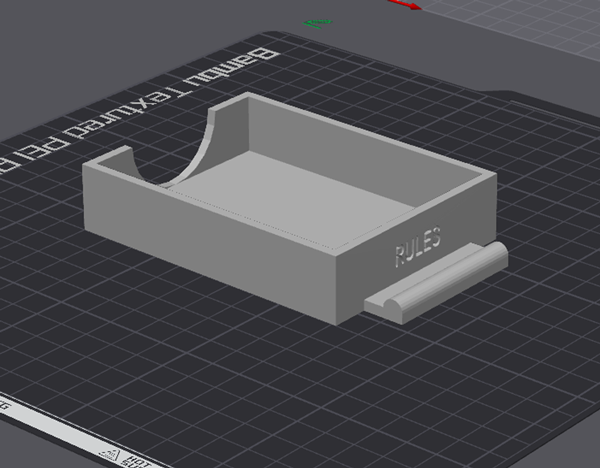Select the embossed RULES text on the tray
Image resolution: width=600 pixels, height=468 pixels.
[x=417, y=250]
